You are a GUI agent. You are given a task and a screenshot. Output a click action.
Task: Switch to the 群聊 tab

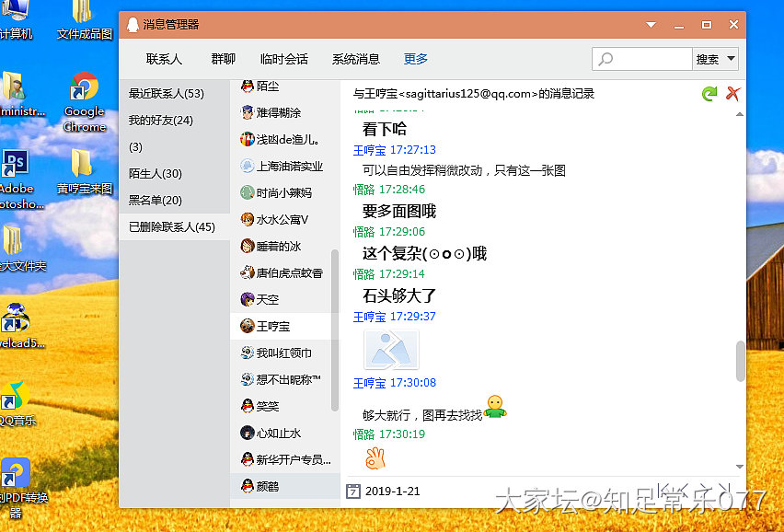(223, 59)
